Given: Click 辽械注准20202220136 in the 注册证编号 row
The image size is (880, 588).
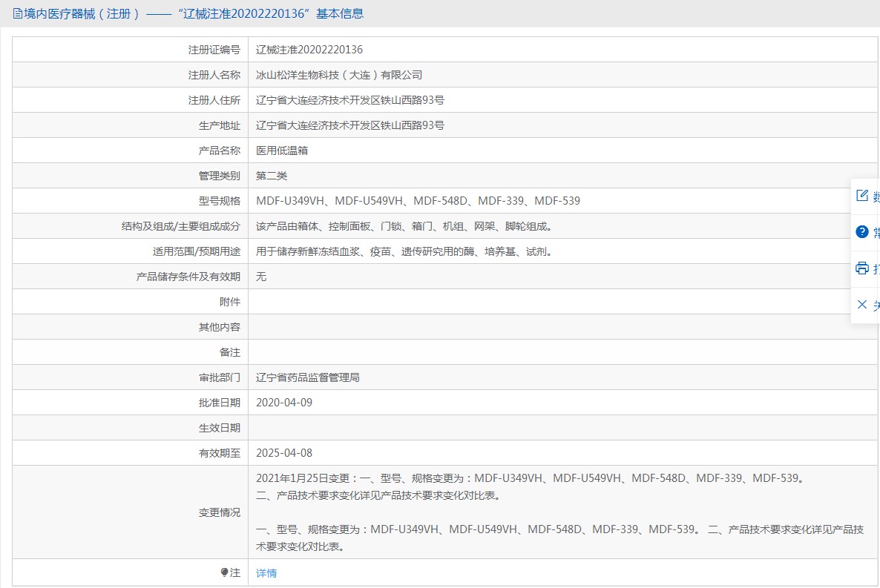Looking at the screenshot, I should click(309, 50).
